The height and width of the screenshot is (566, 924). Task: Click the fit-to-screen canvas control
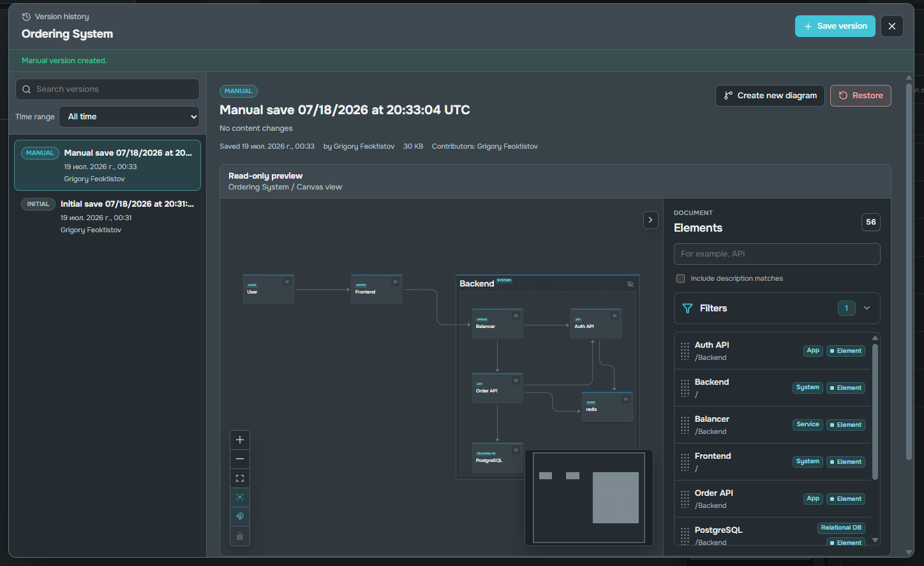(240, 478)
